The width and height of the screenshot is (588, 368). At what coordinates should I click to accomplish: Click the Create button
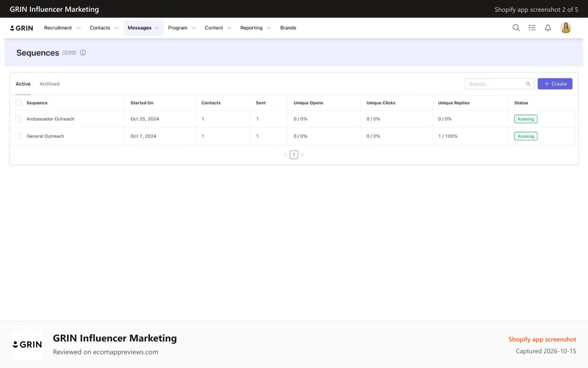pos(555,84)
